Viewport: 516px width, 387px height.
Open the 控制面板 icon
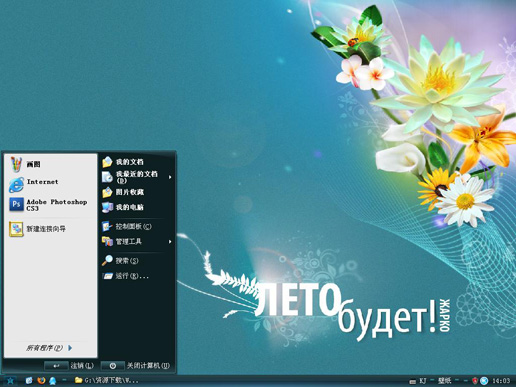[x=107, y=227]
